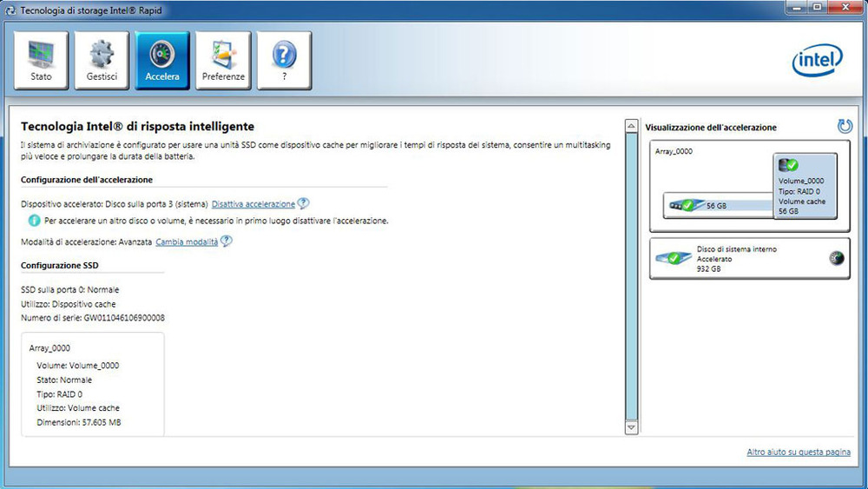Viewport: 868px width, 489px height.
Task: Minimize the Intel Rapid Storage window
Action: pyautogui.click(x=797, y=7)
